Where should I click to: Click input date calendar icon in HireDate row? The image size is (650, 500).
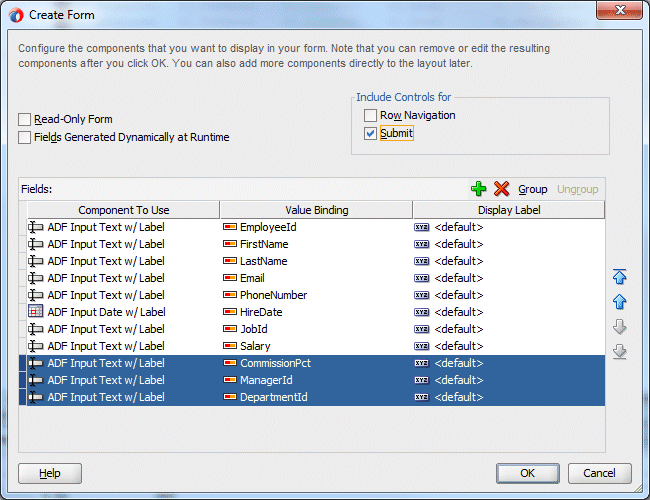36,311
